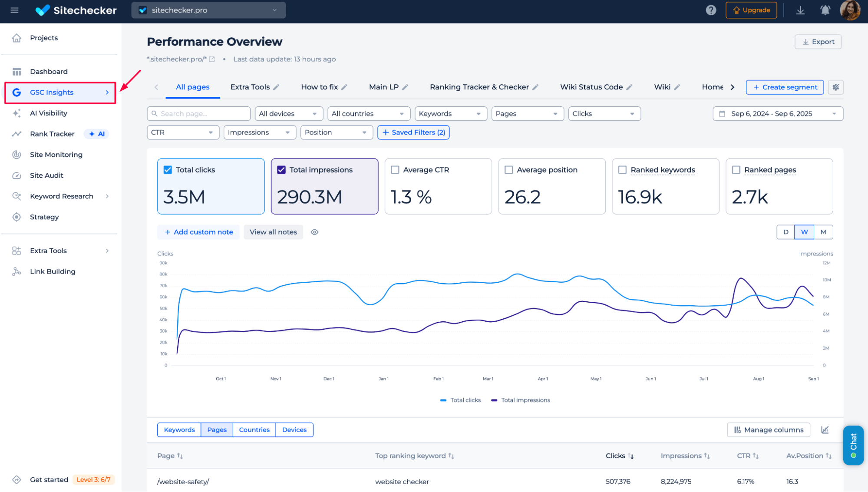Screen dimensions: 868x492
Task: Edit the How to fix segment pencil
Action: click(344, 87)
